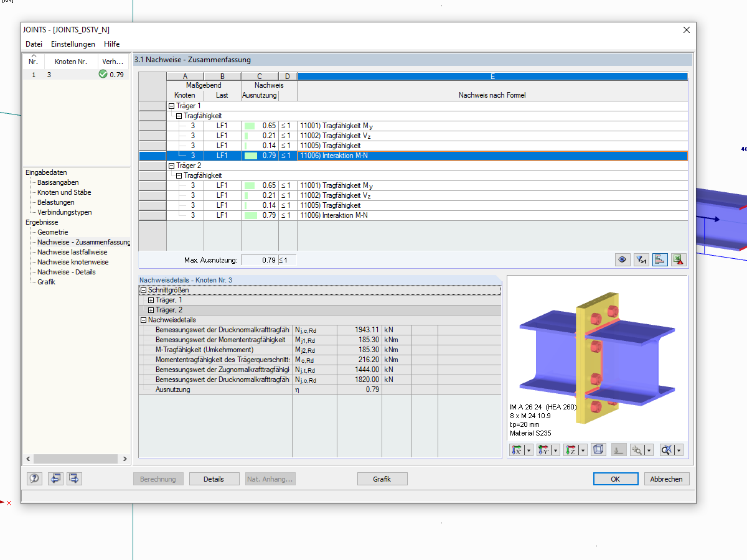Collapse the Schnittgrößen section
The height and width of the screenshot is (560, 747).
[x=143, y=290]
